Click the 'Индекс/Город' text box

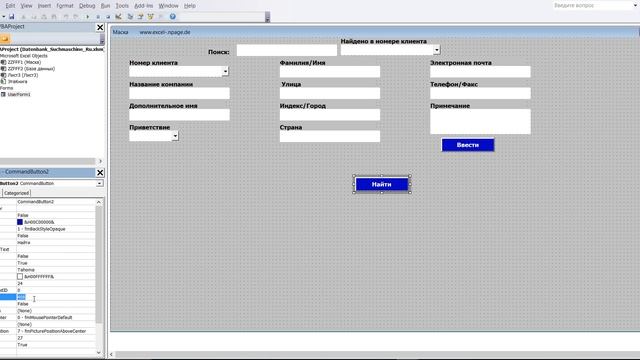tap(330, 115)
